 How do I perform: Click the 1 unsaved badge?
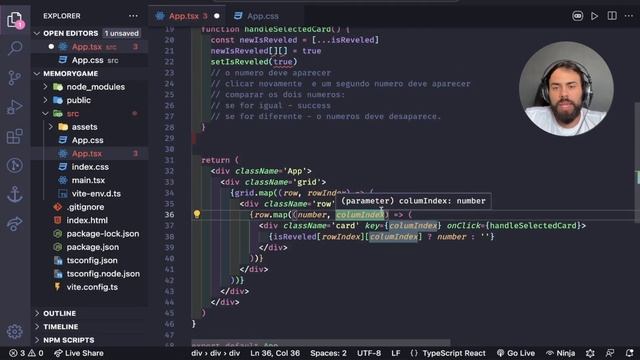(121, 33)
